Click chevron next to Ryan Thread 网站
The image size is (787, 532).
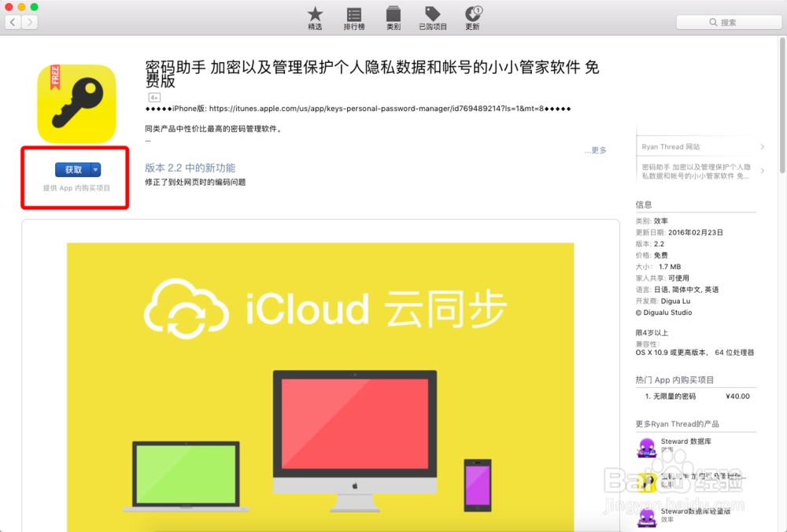(x=763, y=146)
